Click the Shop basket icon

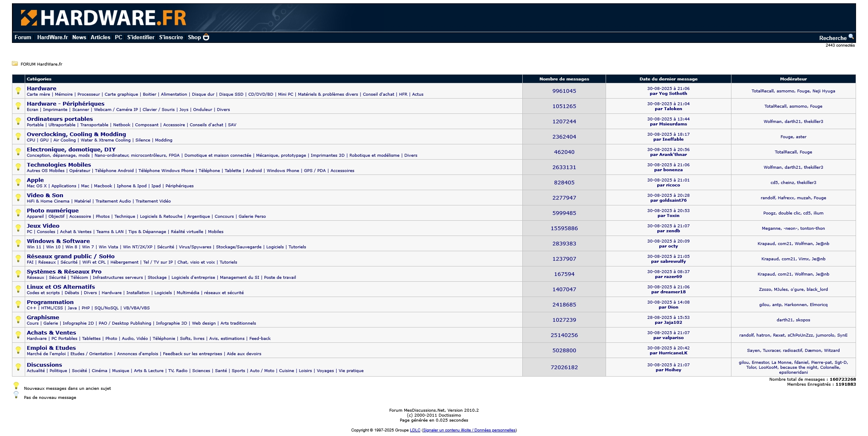coord(206,37)
